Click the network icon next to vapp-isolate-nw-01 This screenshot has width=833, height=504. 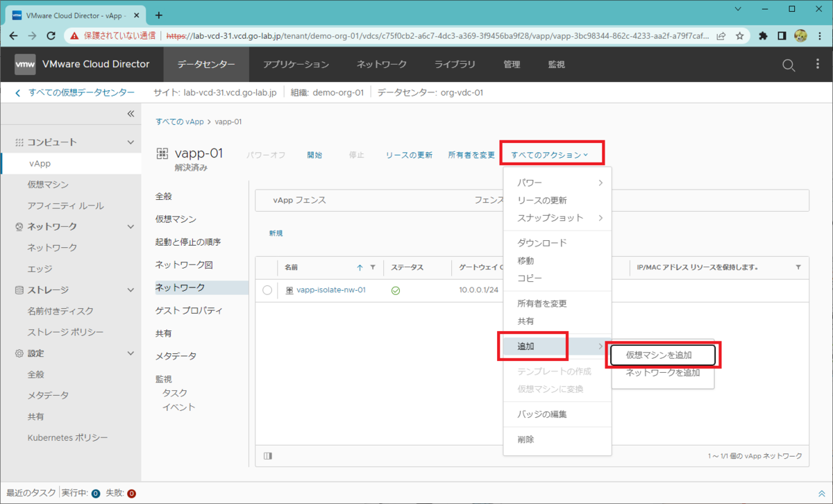[x=289, y=290]
